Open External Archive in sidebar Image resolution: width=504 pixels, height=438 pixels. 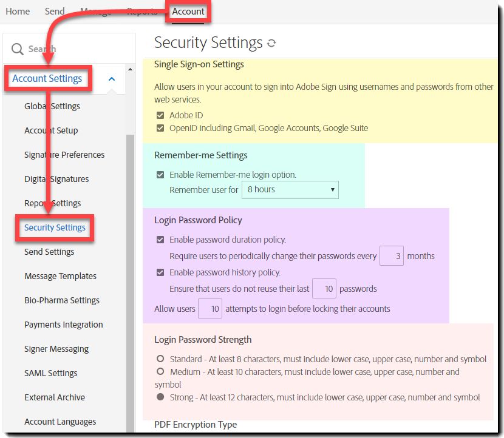point(55,397)
